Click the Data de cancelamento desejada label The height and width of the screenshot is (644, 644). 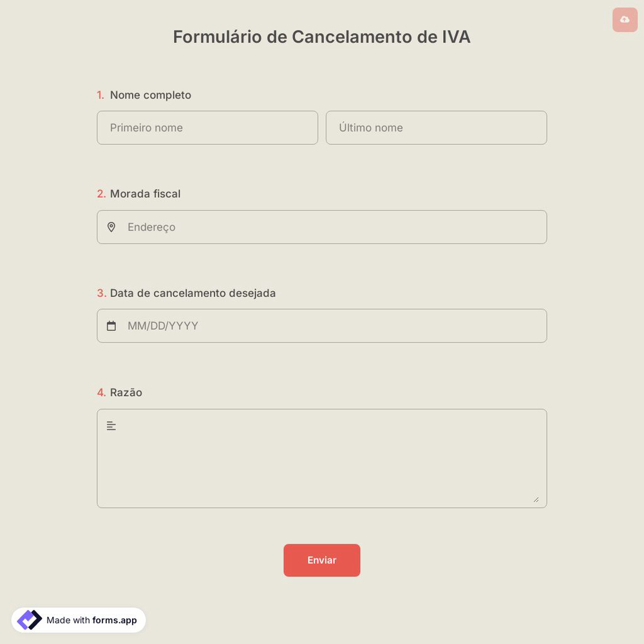[x=193, y=293]
